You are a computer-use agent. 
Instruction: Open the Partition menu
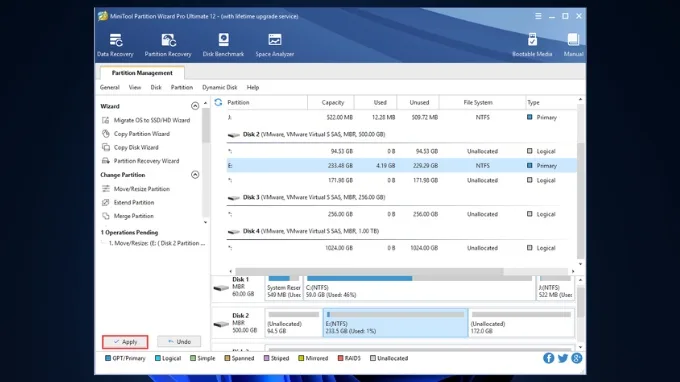(182, 88)
